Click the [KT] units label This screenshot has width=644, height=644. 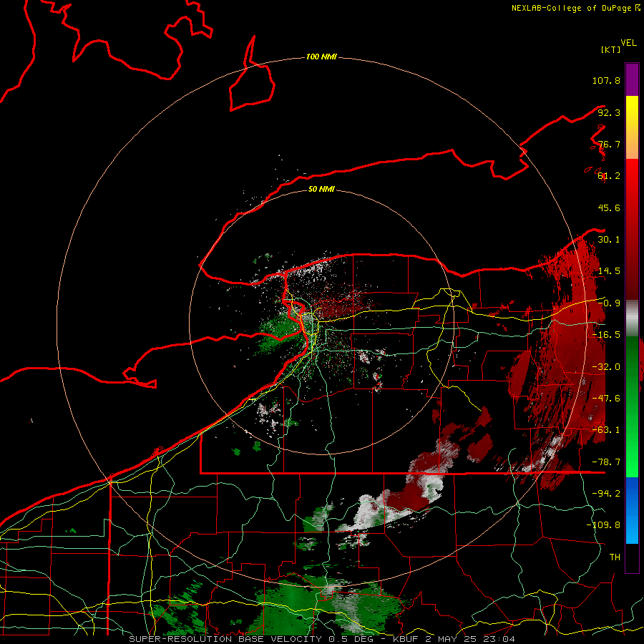(x=610, y=49)
